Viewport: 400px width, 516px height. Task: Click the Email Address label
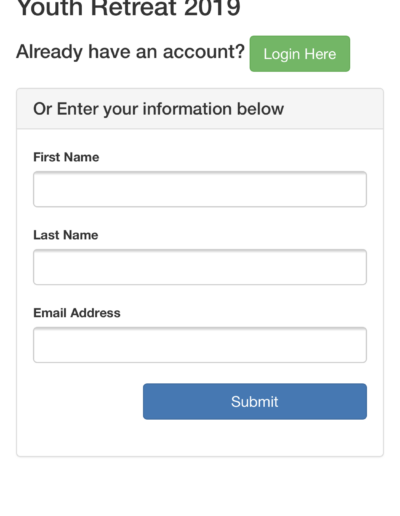[x=77, y=313]
